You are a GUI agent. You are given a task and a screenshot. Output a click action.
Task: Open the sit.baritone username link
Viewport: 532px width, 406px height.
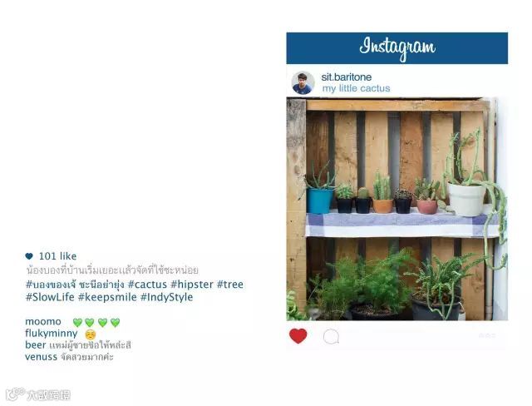[346, 77]
